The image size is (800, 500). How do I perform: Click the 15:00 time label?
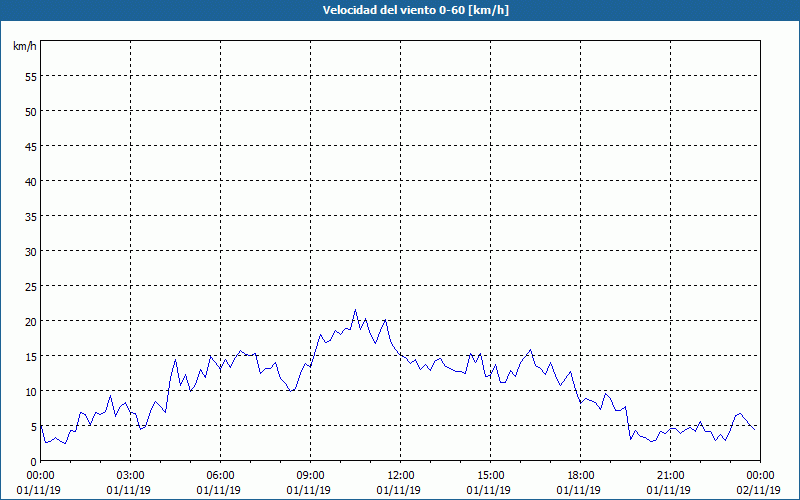tap(491, 475)
